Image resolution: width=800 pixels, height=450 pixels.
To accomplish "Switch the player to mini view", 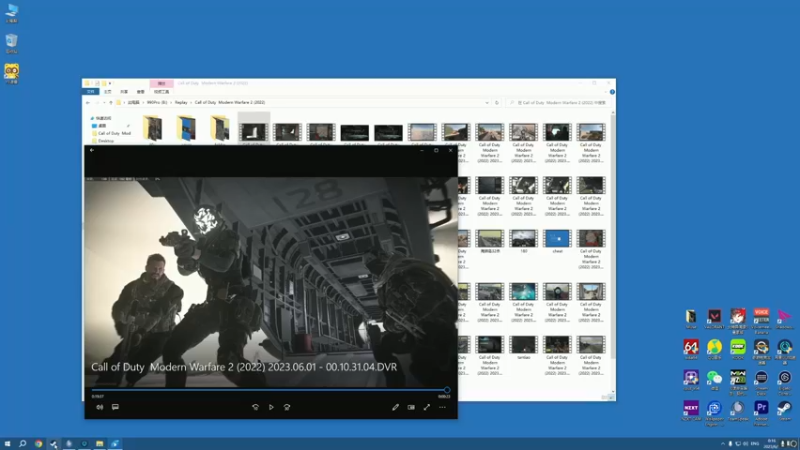I will coord(411,407).
